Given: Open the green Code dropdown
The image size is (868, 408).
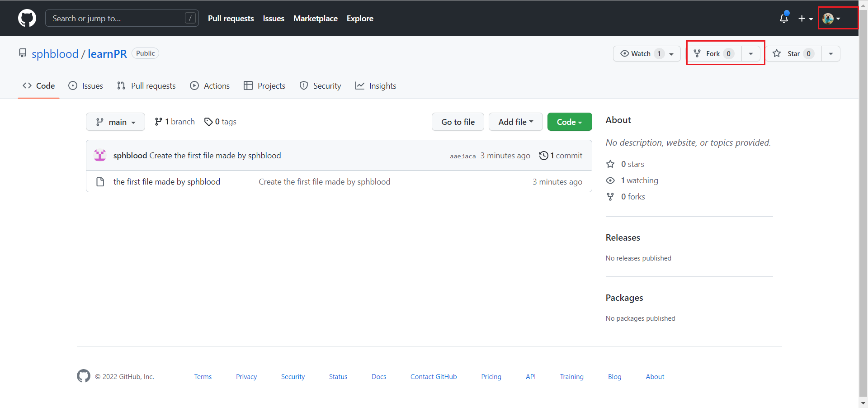Looking at the screenshot, I should [570, 122].
